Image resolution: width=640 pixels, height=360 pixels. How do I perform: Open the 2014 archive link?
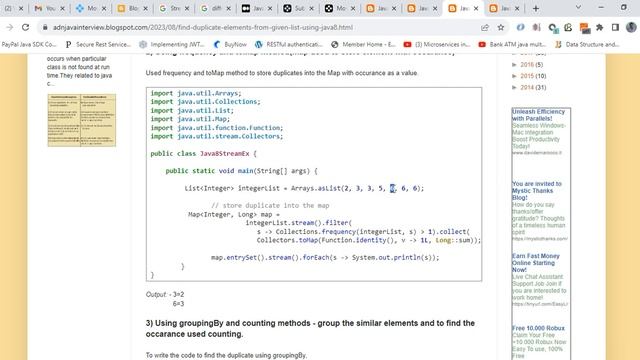click(x=527, y=87)
